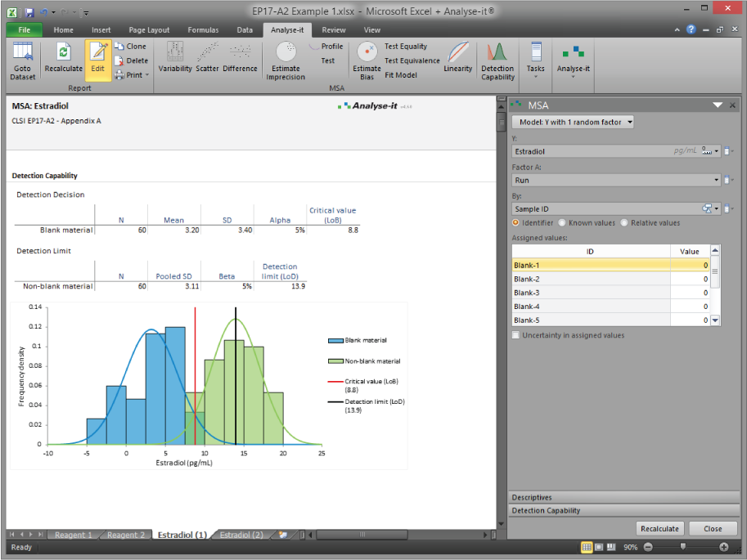Click Recalculate button at panel bottom
The image size is (747, 560).
(x=659, y=528)
